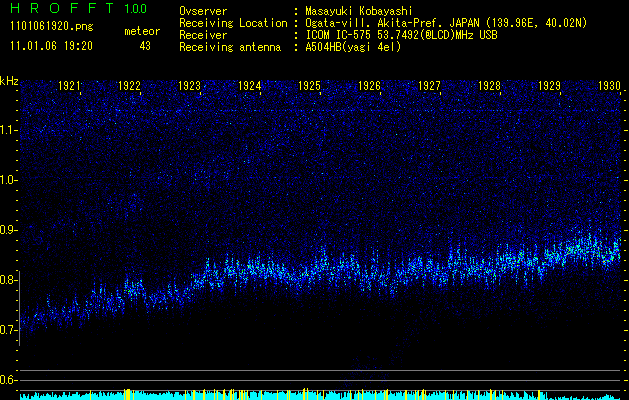Image resolution: width=629 pixels, height=400 pixels.
Task: Click the 1921 time marker
Action: pos(69,85)
